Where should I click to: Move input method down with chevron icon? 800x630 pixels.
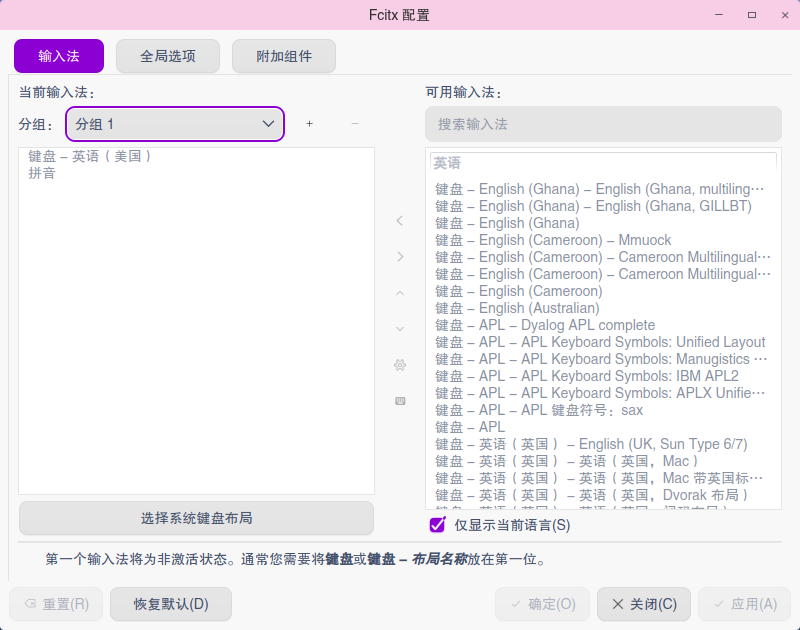pos(400,328)
